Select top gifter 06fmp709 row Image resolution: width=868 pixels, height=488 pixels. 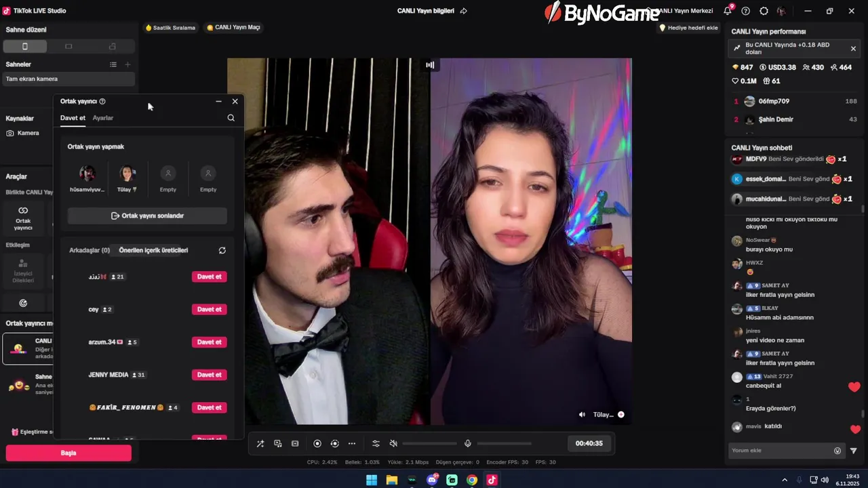795,101
